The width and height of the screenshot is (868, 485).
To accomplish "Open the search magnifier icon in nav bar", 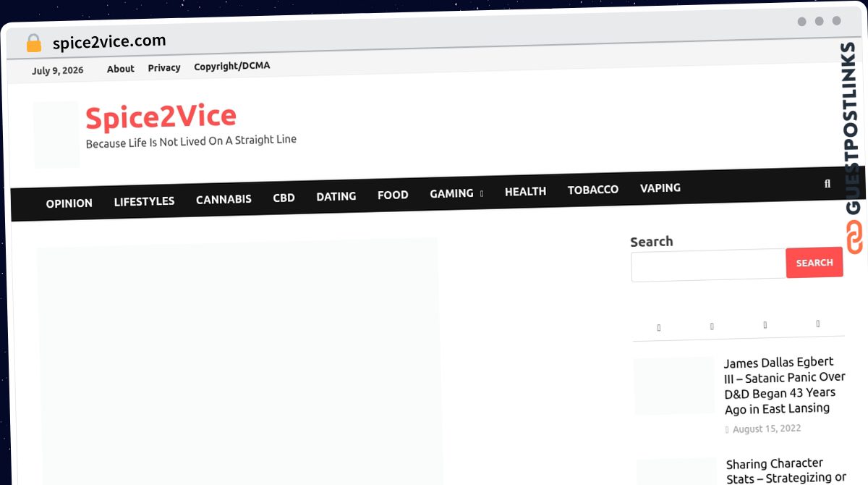I will click(827, 184).
